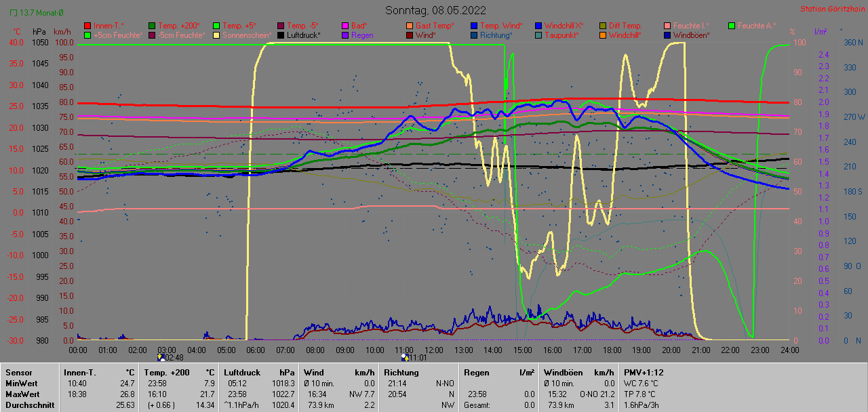Click the PMV+1:12 header

[644, 373]
